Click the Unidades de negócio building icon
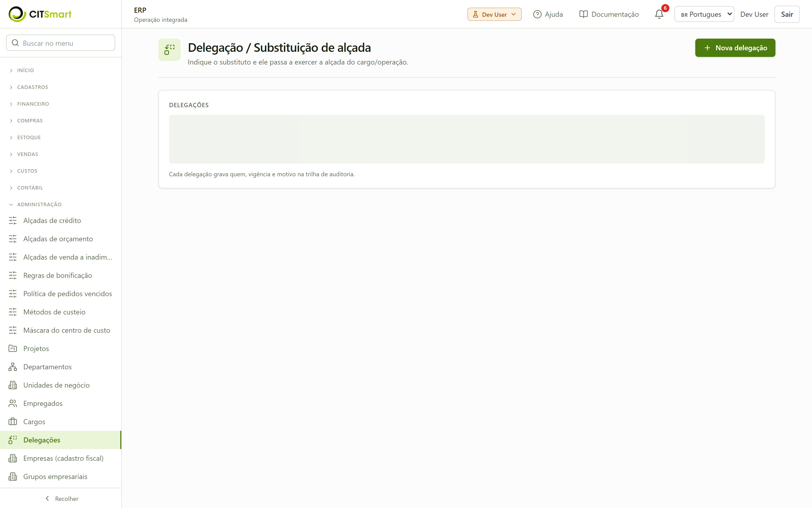Image resolution: width=812 pixels, height=508 pixels. tap(13, 385)
